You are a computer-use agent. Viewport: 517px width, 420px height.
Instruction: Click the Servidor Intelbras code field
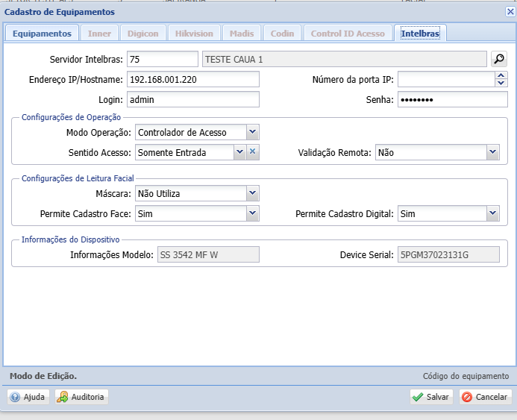(x=163, y=60)
